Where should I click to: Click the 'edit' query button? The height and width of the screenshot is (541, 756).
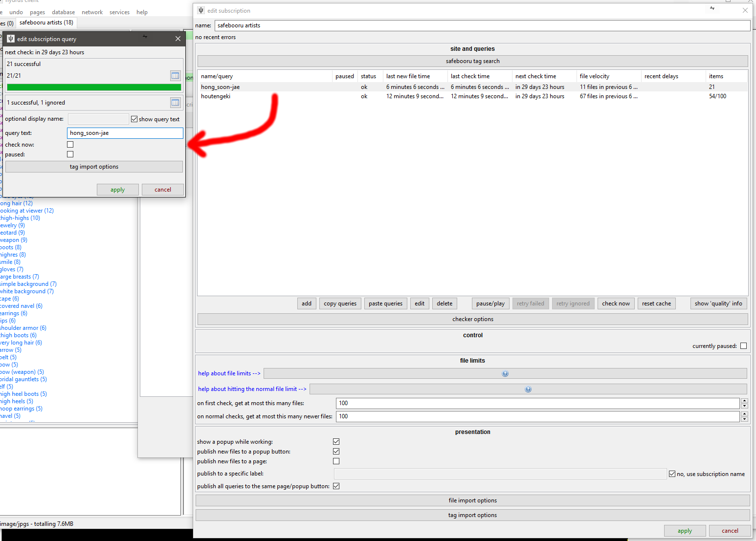(x=420, y=303)
